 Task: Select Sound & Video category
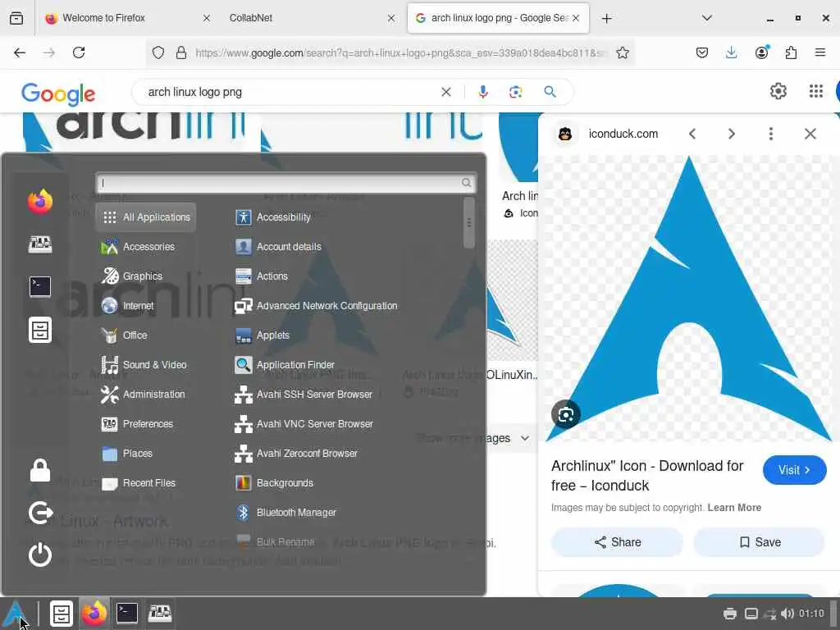(x=144, y=365)
